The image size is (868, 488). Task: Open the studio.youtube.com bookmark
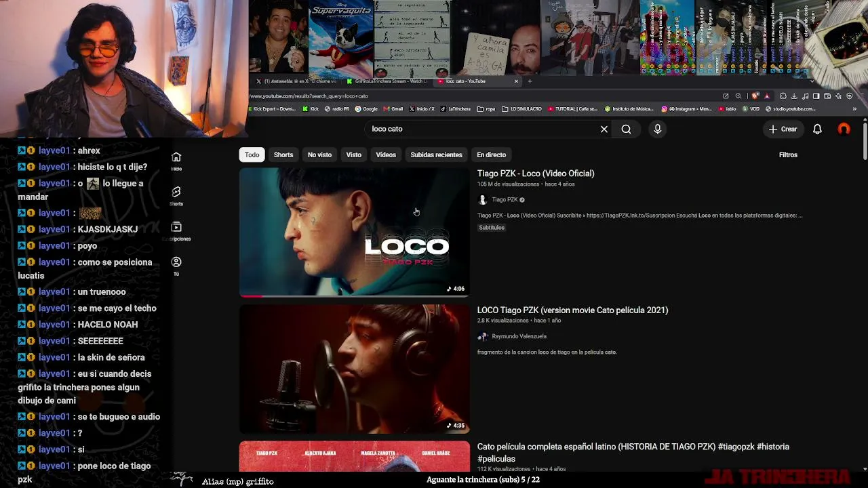(x=791, y=108)
